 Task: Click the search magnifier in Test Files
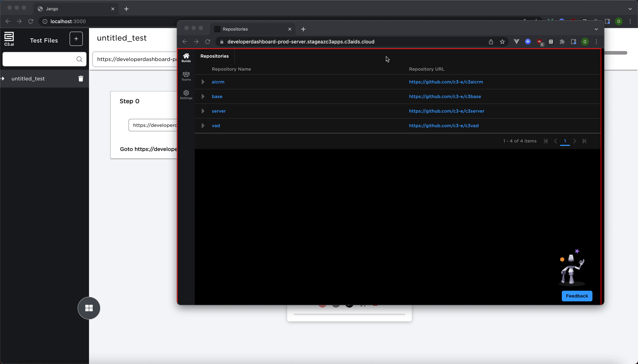pyautogui.click(x=79, y=59)
